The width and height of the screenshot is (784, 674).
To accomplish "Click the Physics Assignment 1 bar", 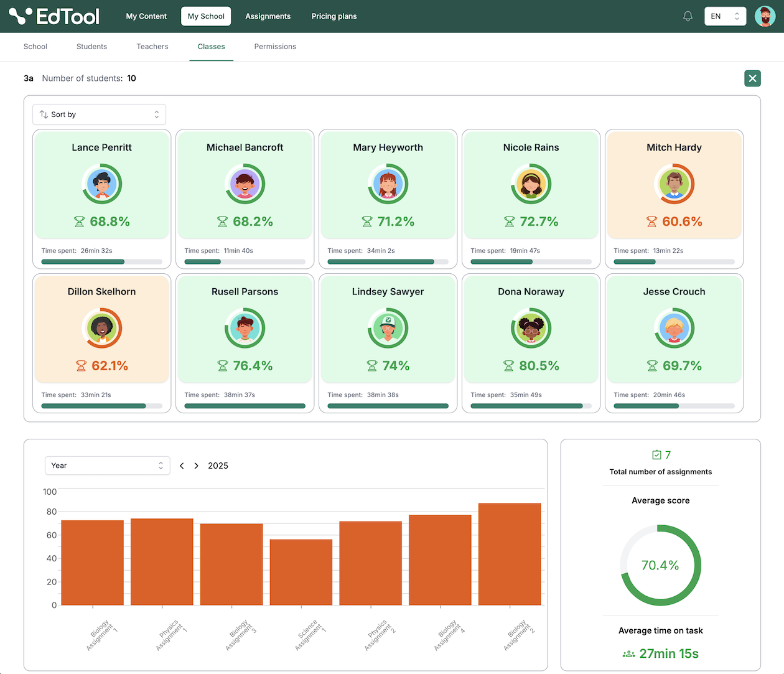I will coord(162,561).
